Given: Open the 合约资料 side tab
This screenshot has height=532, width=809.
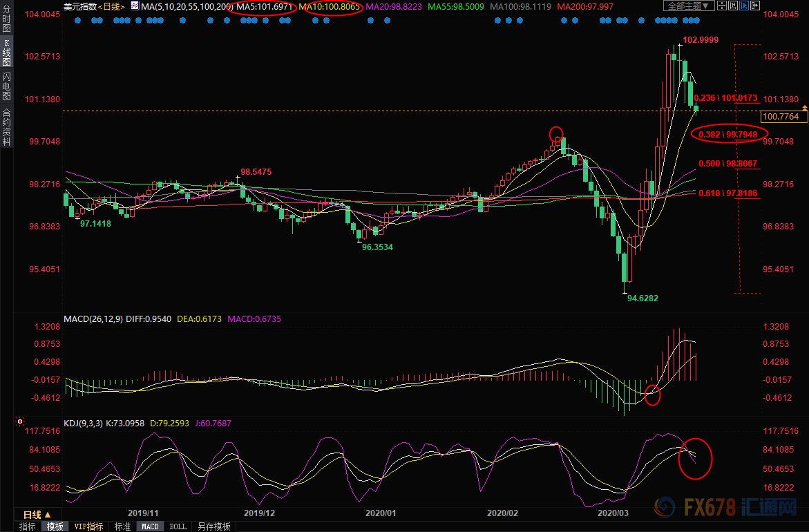Looking at the screenshot, I should click(6, 126).
